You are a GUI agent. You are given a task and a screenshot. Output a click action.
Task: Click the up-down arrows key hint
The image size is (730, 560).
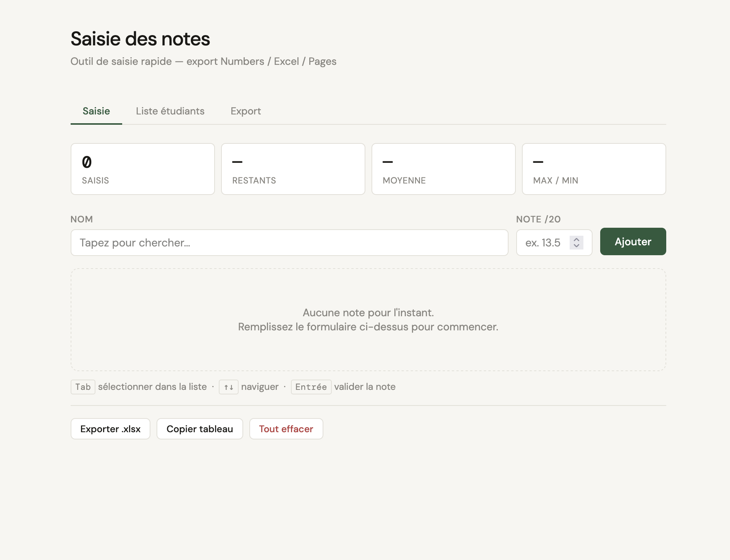click(x=228, y=387)
